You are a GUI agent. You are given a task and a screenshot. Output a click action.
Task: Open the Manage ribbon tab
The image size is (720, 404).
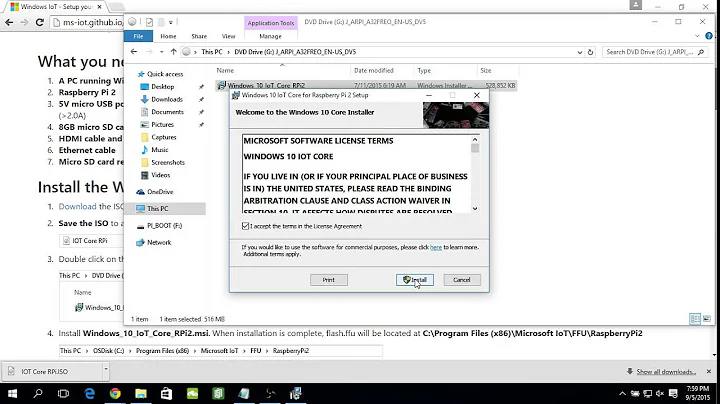pyautogui.click(x=270, y=36)
